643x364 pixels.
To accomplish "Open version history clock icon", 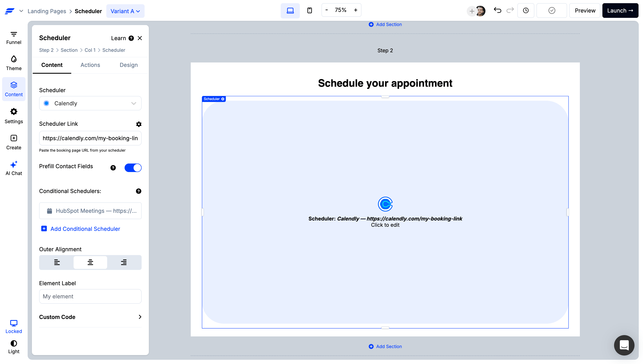I will pyautogui.click(x=526, y=10).
